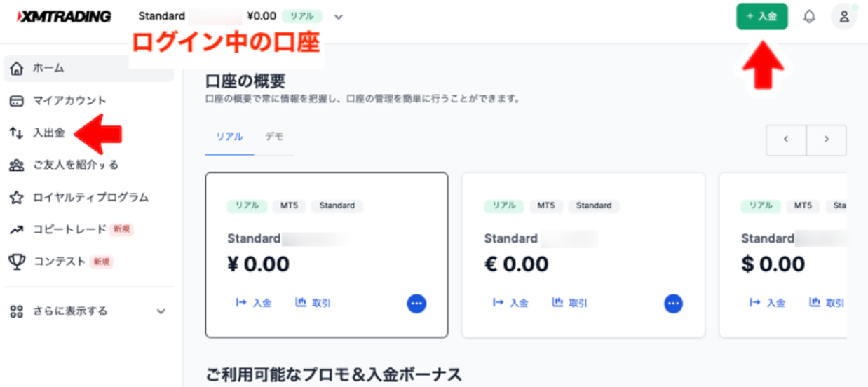Image resolution: width=868 pixels, height=387 pixels.
Task: Show previous account cards with left arrow
Action: tap(786, 140)
